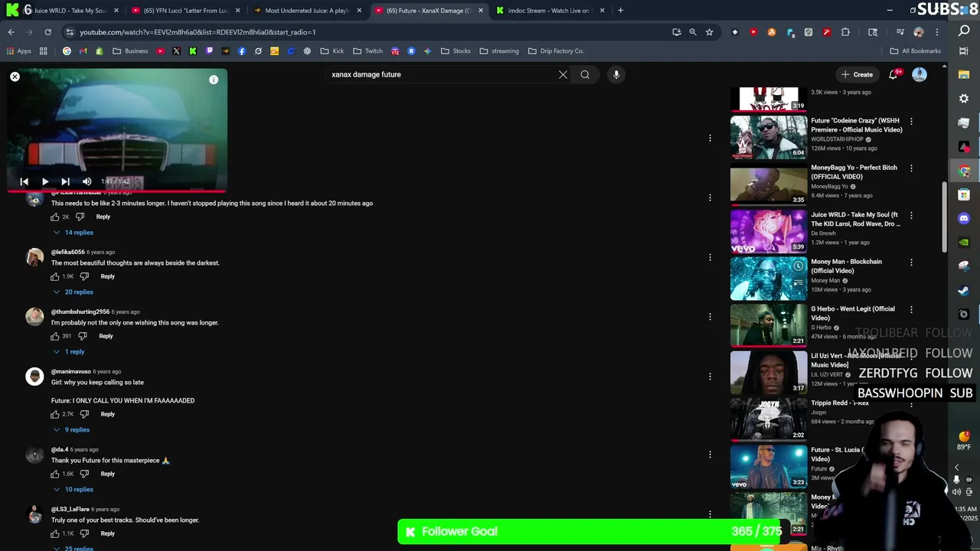Image resolution: width=980 pixels, height=551 pixels.
Task: Open Money Man 'Blockchain' video title
Action: [846, 266]
